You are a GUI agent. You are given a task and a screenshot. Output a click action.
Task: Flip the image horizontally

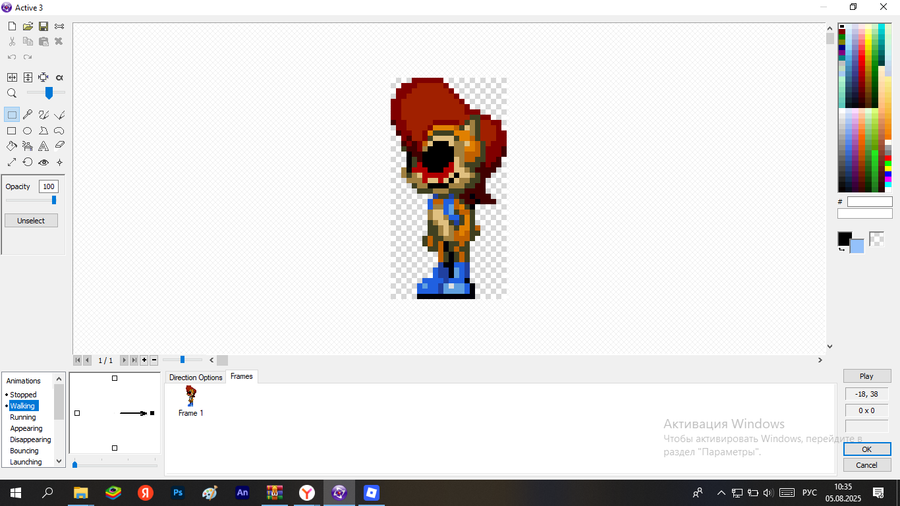(x=11, y=77)
